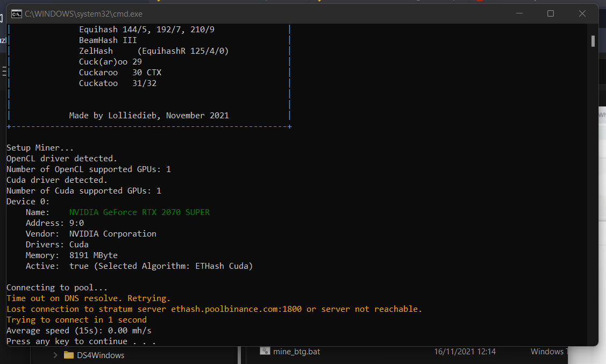
Task: Click the ethash.poolbinance.com:1800 server address
Action: point(236,309)
